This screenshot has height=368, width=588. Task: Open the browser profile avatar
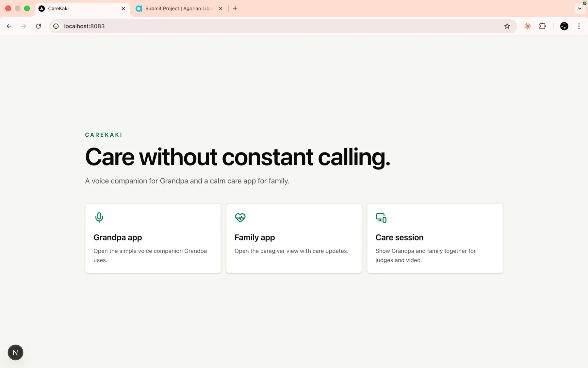564,26
